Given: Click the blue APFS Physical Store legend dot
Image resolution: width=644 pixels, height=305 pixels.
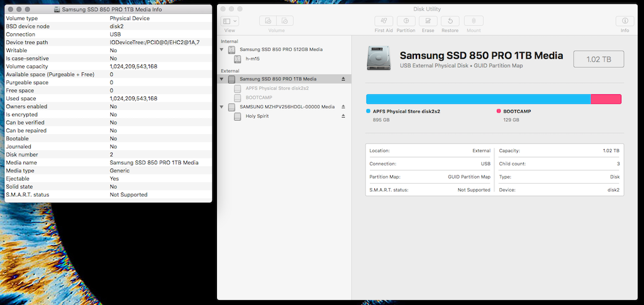Looking at the screenshot, I should click(x=369, y=111).
